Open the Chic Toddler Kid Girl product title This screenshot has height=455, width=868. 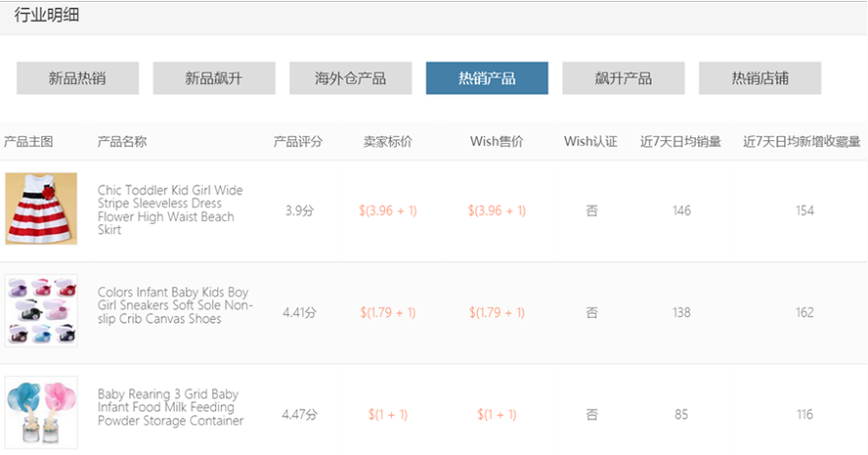170,210
